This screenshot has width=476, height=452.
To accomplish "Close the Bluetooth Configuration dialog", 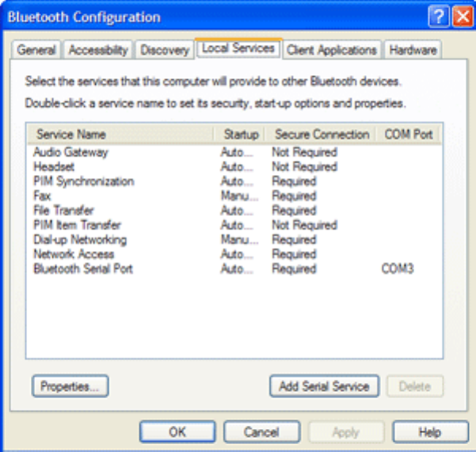I will pyautogui.click(x=463, y=17).
